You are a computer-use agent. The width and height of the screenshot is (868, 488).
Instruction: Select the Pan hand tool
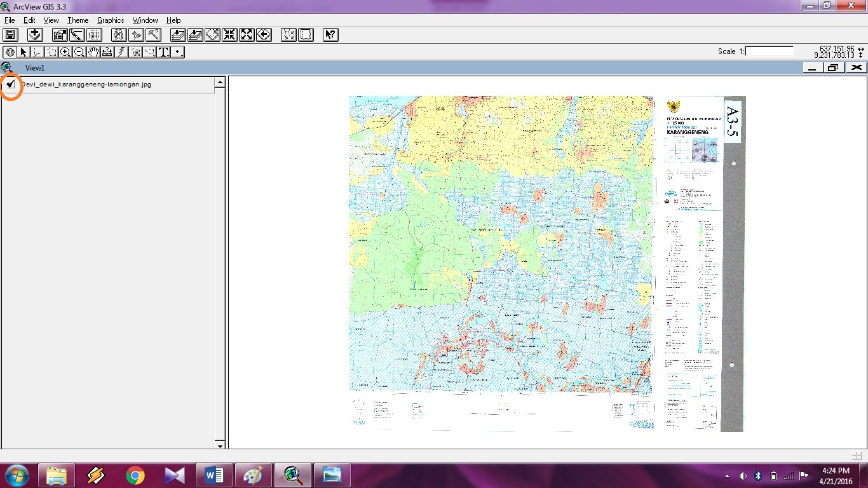[x=93, y=52]
